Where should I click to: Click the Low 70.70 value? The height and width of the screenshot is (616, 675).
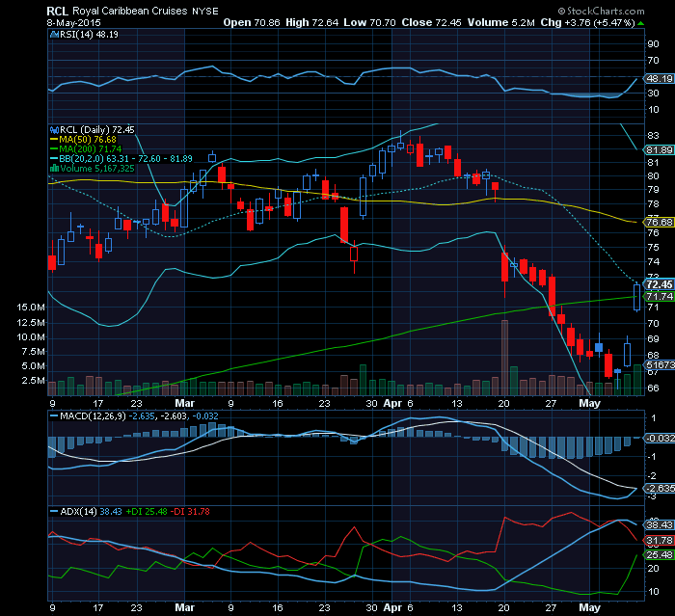(x=369, y=22)
